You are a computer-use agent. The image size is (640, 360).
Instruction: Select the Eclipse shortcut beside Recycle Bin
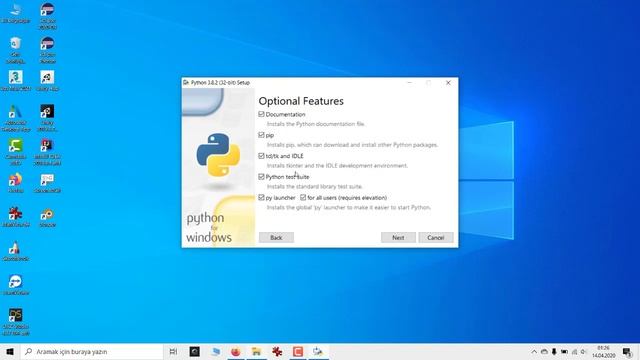point(47,50)
